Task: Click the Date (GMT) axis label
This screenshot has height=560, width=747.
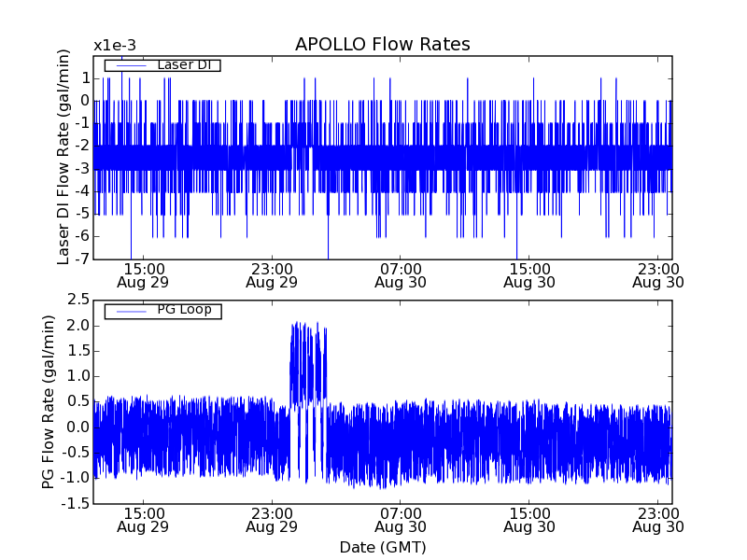Action: [382, 547]
